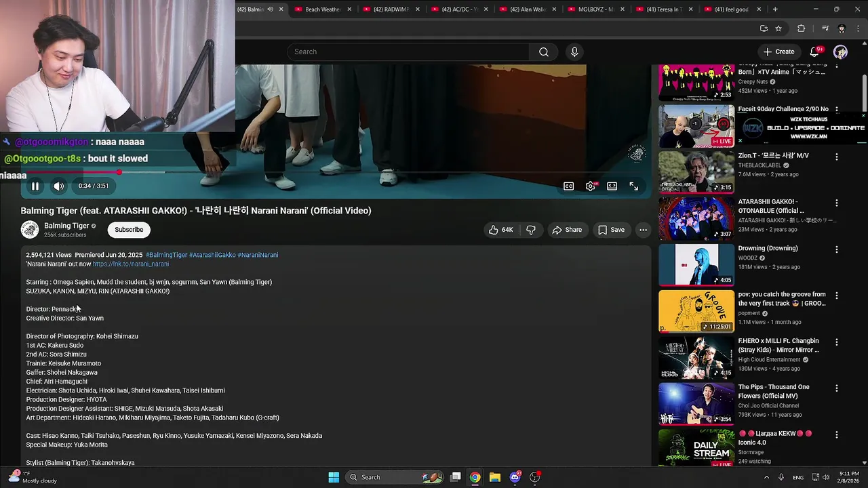Open Balming Tiger channel avatar
Image resolution: width=868 pixels, height=488 pixels.
[30, 230]
